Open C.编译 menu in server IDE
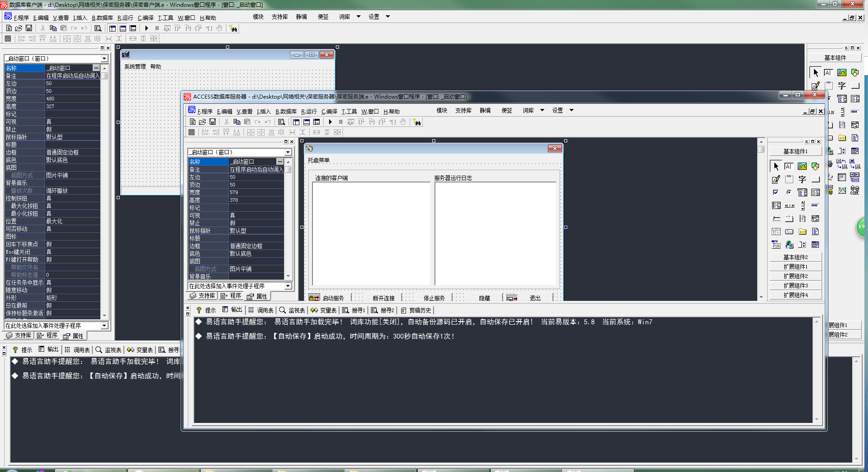This screenshot has height=472, width=868. point(329,111)
